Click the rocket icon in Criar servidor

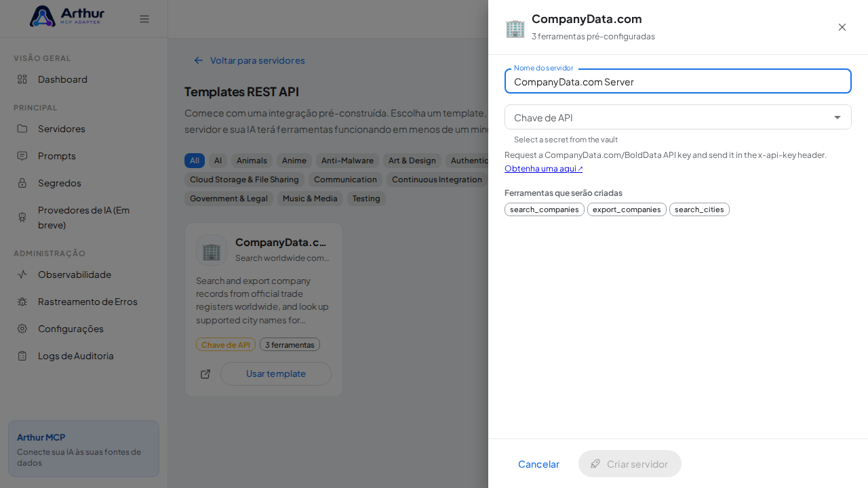click(x=595, y=464)
